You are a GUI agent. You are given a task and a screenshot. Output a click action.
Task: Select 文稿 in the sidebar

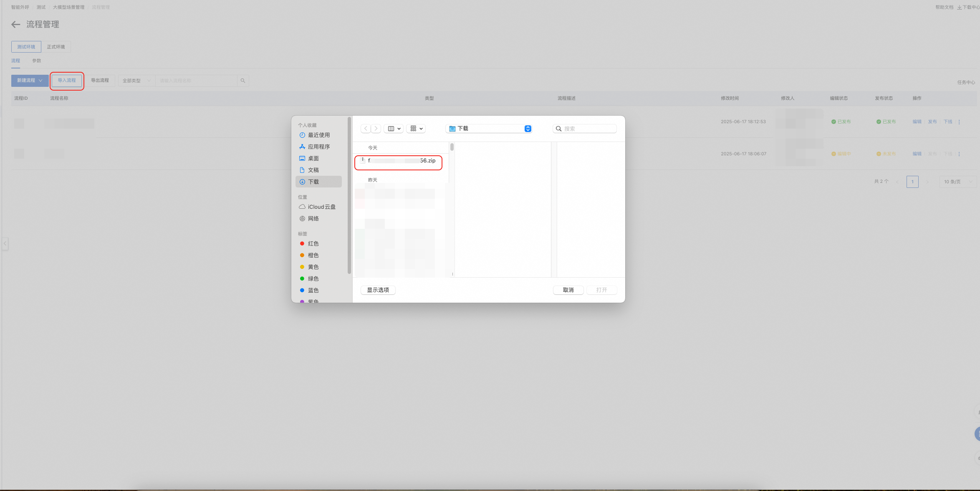click(x=318, y=170)
